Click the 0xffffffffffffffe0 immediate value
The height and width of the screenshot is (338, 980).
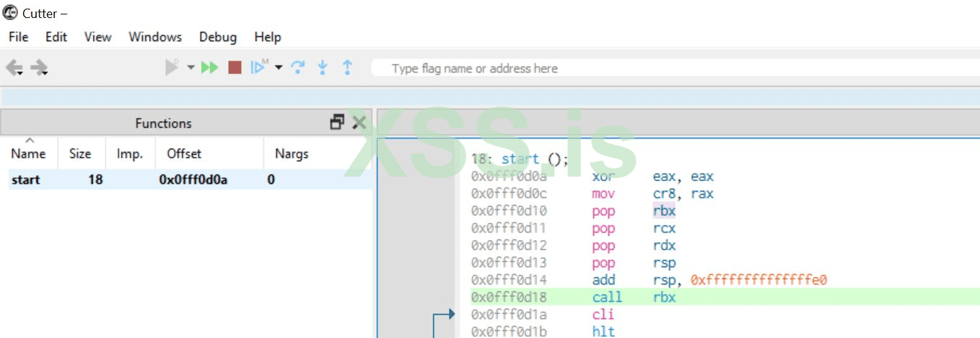[758, 280]
